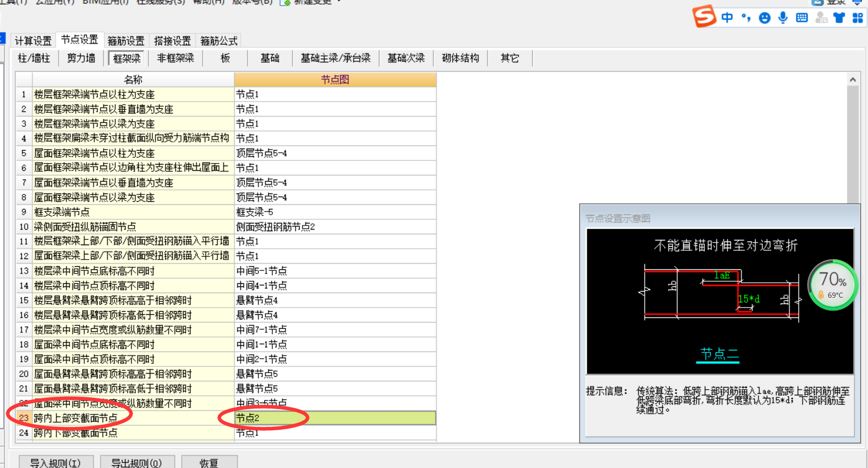The image size is (868, 468).
Task: Click the 名称 column header
Action: [133, 79]
